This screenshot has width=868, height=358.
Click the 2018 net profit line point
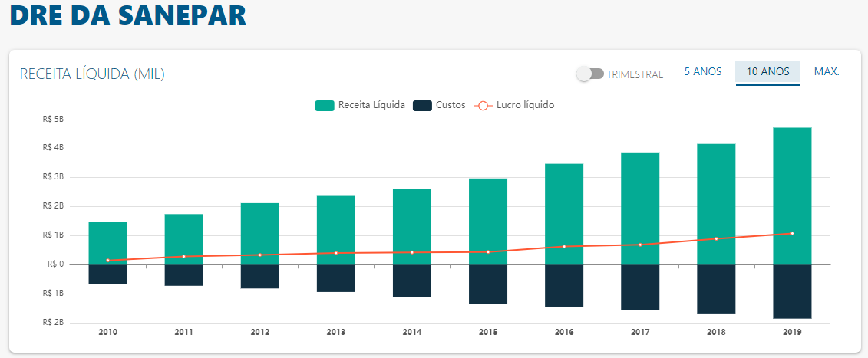pyautogui.click(x=716, y=238)
